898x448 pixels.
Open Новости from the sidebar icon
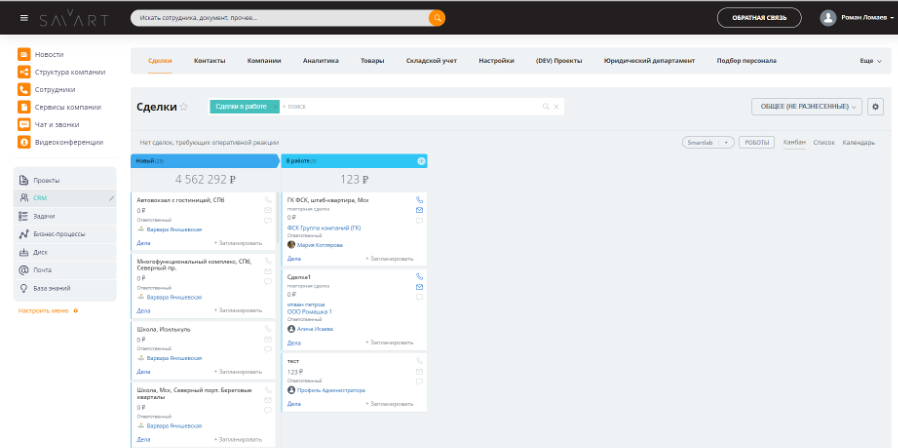coord(24,54)
